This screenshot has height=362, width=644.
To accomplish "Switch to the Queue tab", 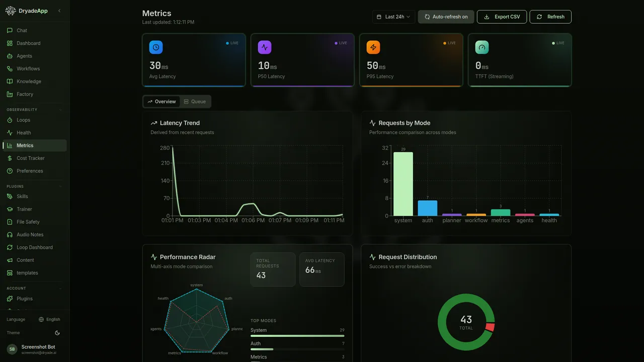I will point(195,101).
